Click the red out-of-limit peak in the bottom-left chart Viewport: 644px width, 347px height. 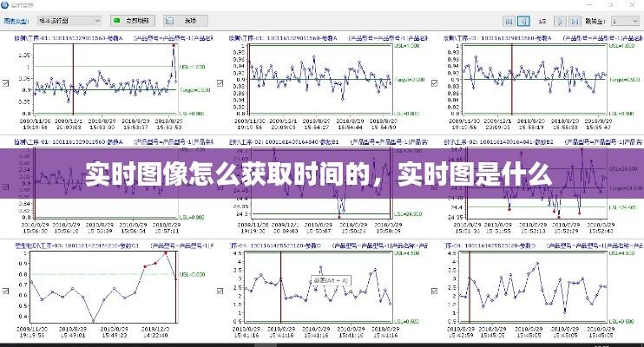click(167, 252)
